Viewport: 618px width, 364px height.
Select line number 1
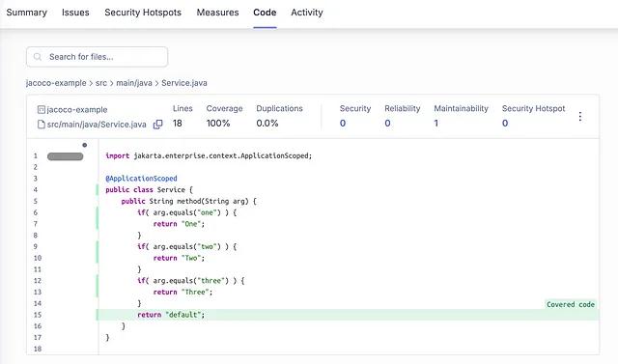point(36,156)
